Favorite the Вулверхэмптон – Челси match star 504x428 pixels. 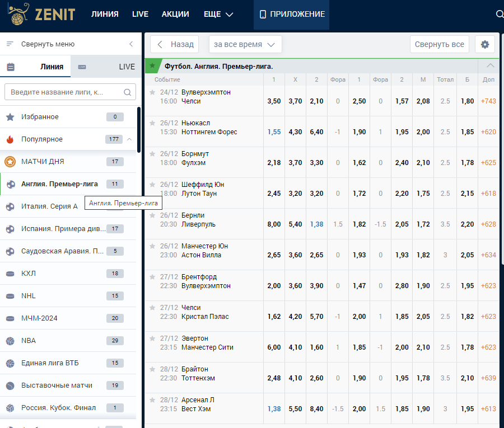[x=152, y=92]
